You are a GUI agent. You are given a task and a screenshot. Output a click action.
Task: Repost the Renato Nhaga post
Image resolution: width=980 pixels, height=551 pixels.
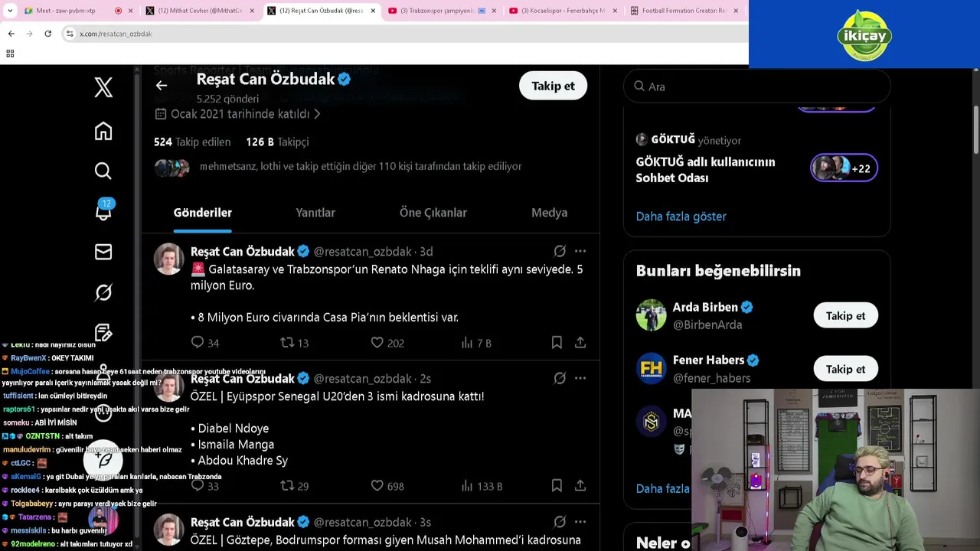pos(294,343)
